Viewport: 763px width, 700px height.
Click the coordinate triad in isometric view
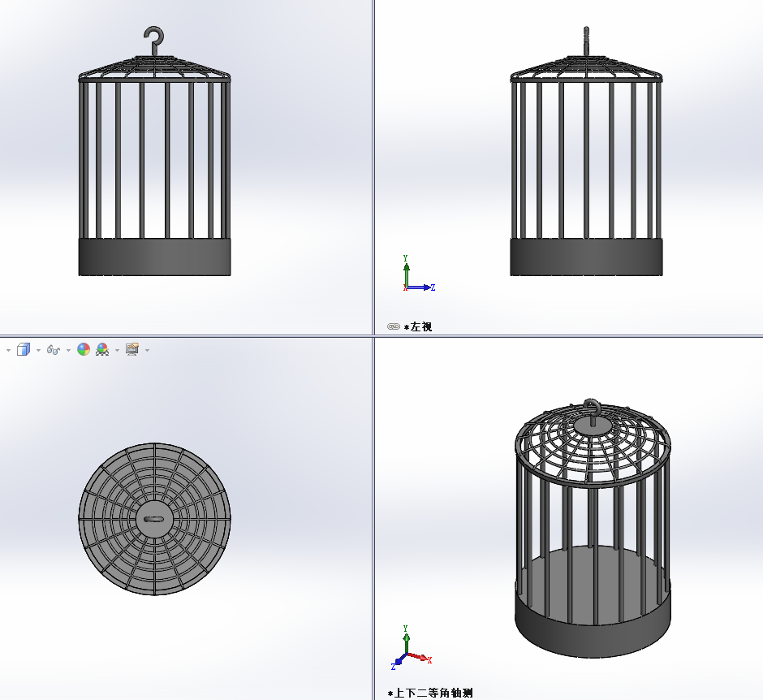click(412, 648)
